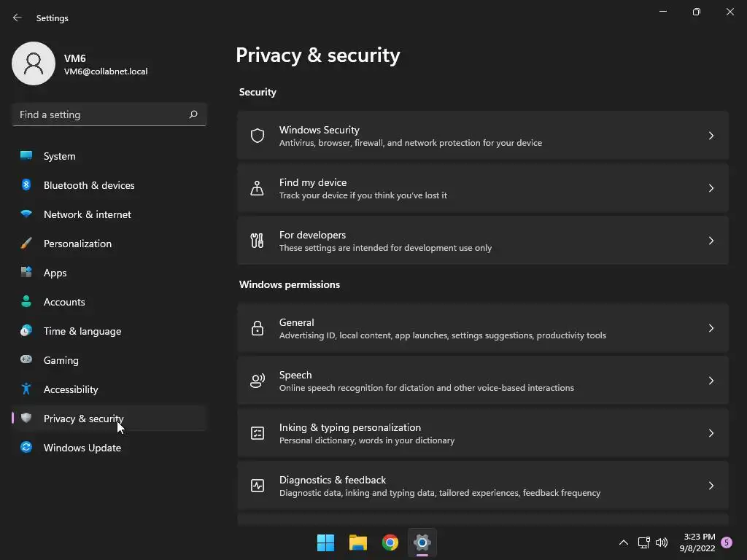Open the System settings category
Screen dimensions: 747x560
pos(59,156)
